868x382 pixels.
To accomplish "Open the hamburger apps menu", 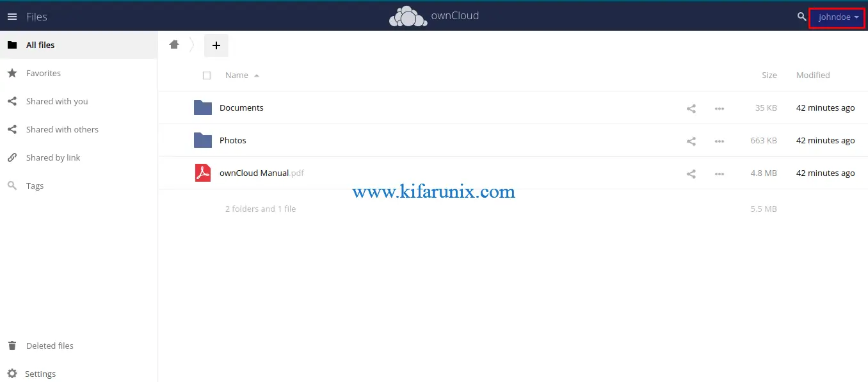I will click(12, 17).
